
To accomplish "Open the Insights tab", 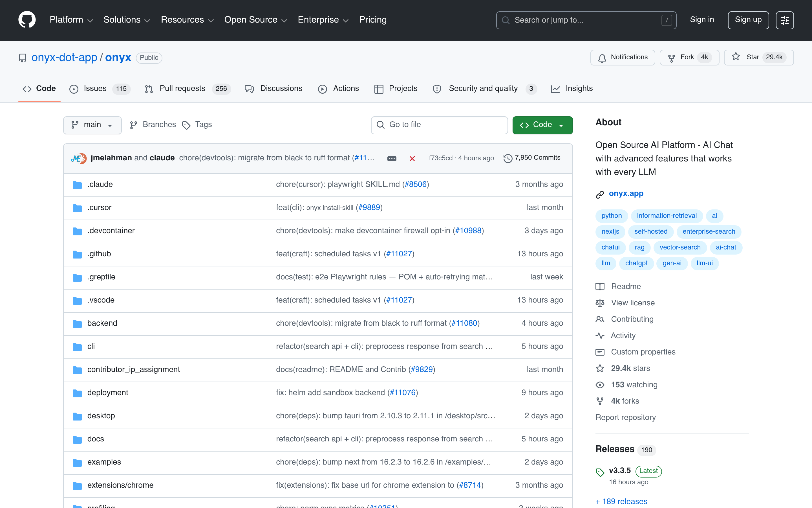I will 572,89.
